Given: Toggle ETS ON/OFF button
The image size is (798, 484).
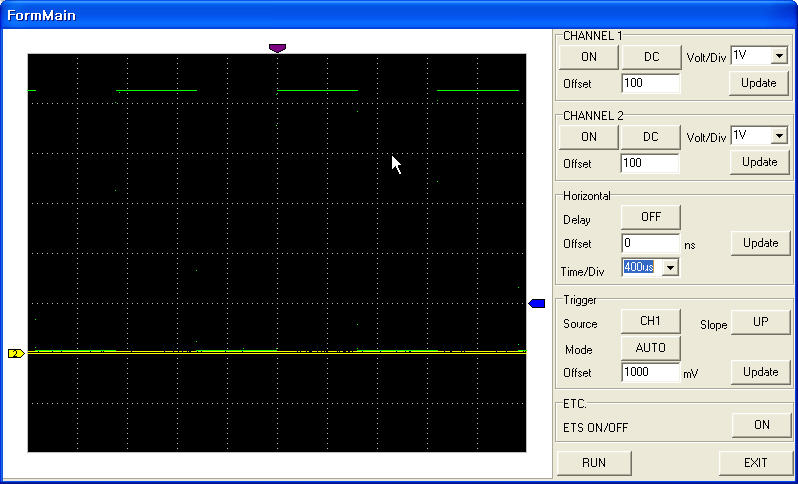Looking at the screenshot, I should click(761, 425).
